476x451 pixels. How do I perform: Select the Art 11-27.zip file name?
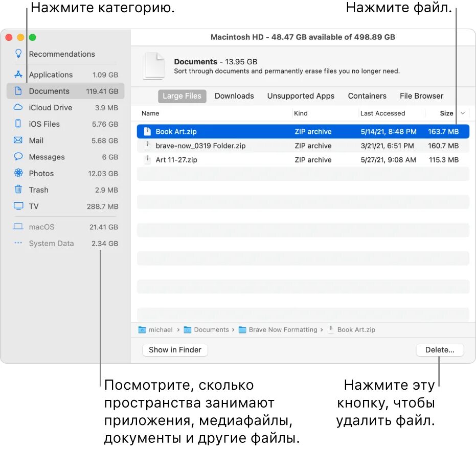coord(176,160)
